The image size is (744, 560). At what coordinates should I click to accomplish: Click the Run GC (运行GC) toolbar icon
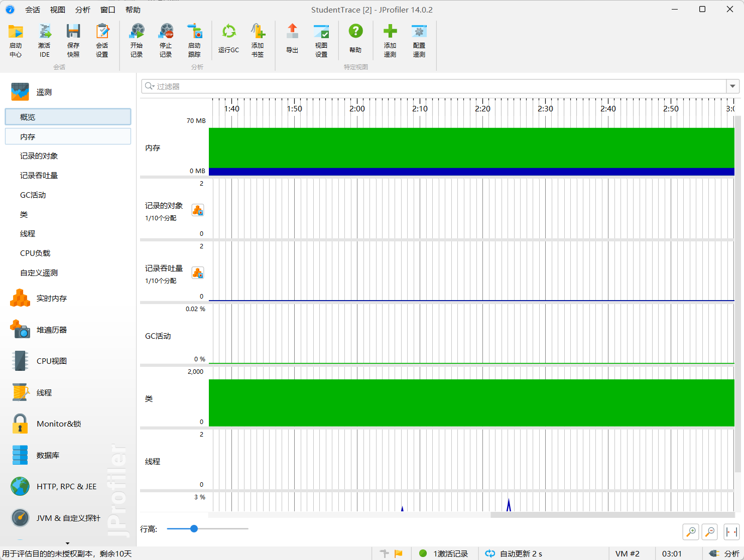[229, 32]
